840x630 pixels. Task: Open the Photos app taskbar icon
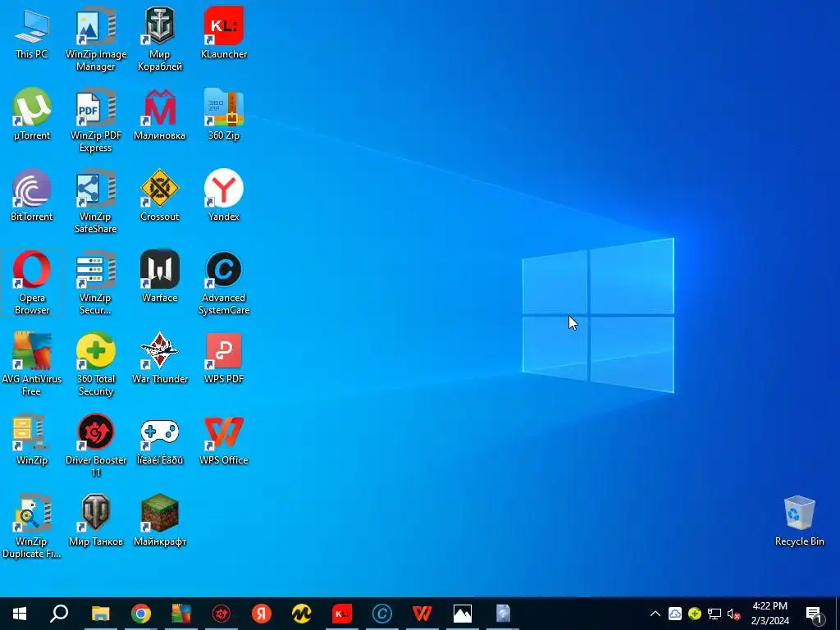pyautogui.click(x=463, y=614)
